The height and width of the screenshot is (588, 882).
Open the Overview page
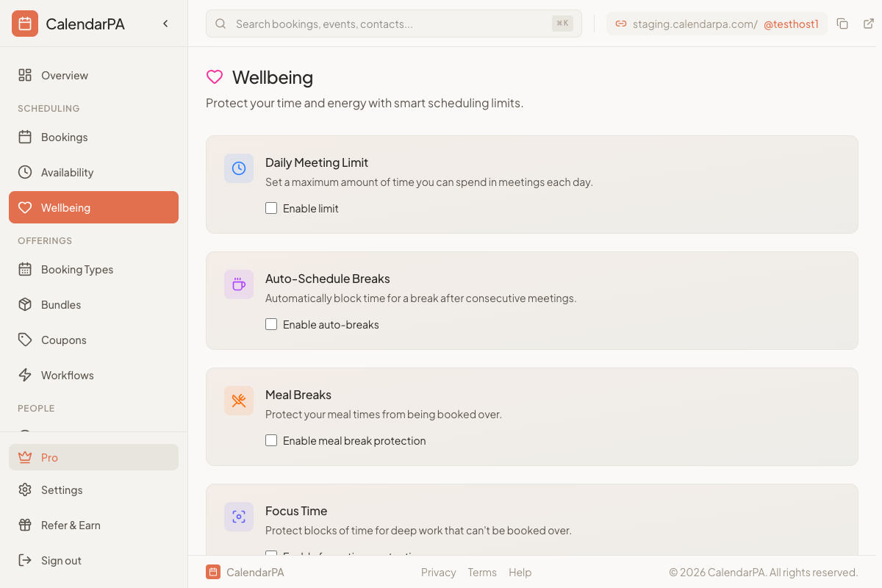(x=64, y=75)
